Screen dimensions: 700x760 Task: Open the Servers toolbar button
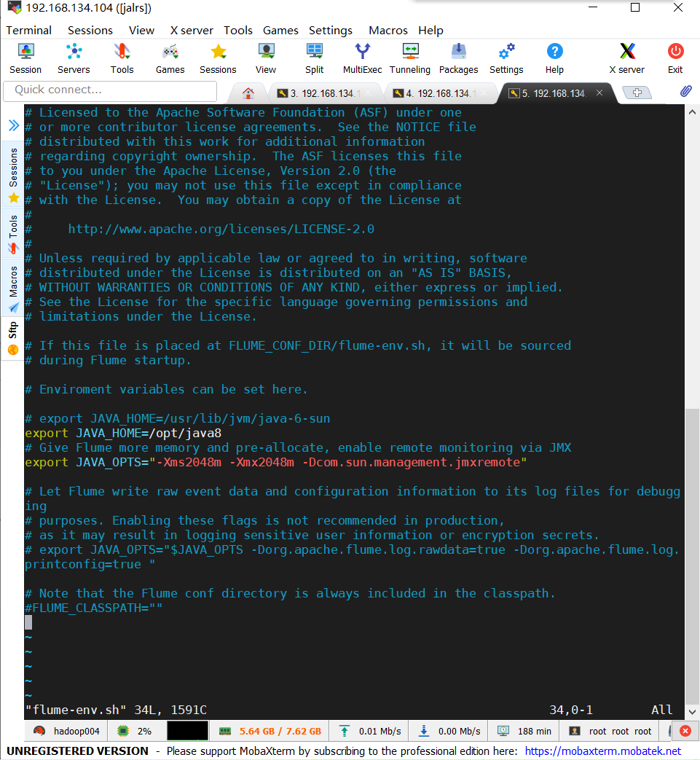(x=74, y=58)
